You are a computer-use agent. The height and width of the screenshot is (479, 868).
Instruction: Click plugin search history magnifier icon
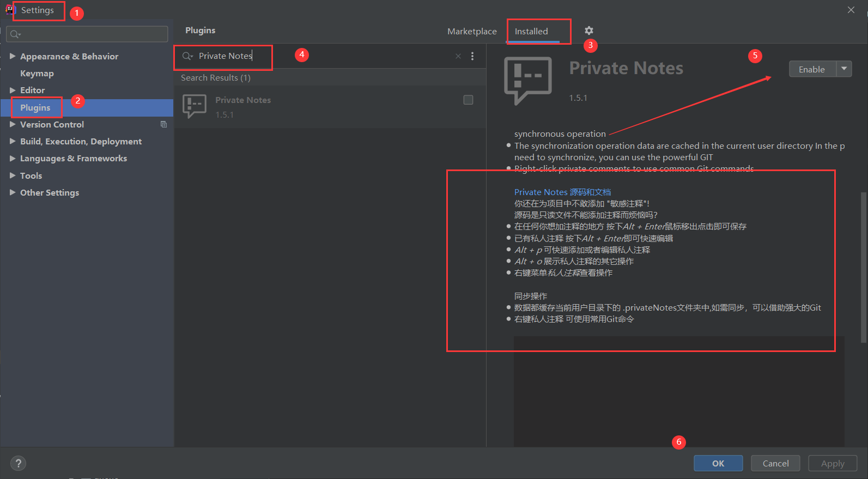187,56
